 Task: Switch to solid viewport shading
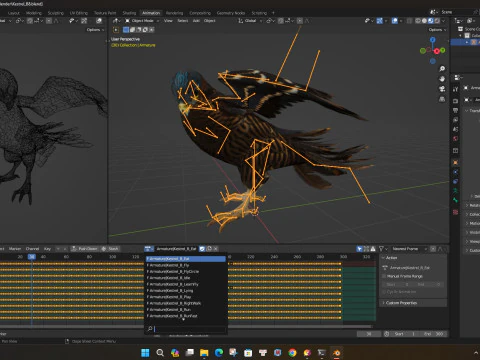point(424,21)
